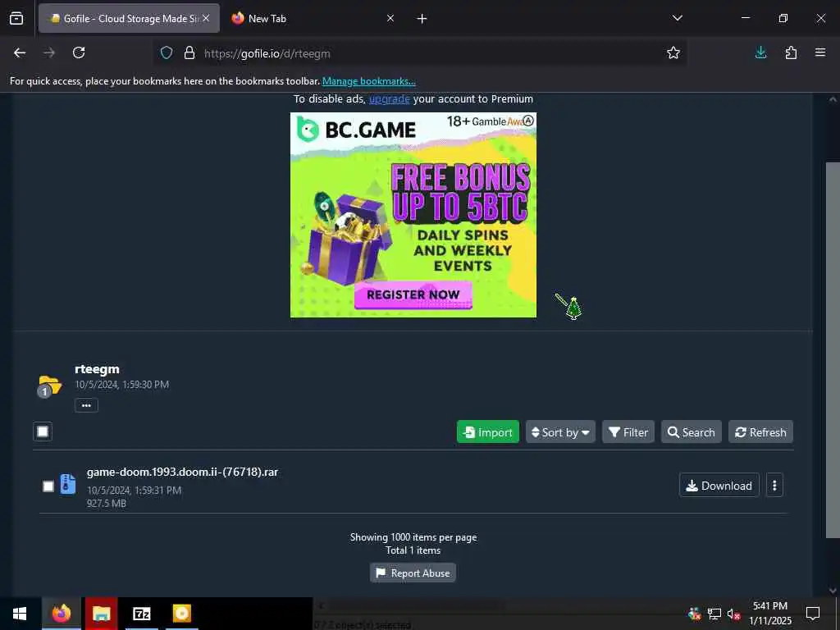Select the Gofile Cloud Storage tab
This screenshot has height=630, width=840.
[129, 18]
